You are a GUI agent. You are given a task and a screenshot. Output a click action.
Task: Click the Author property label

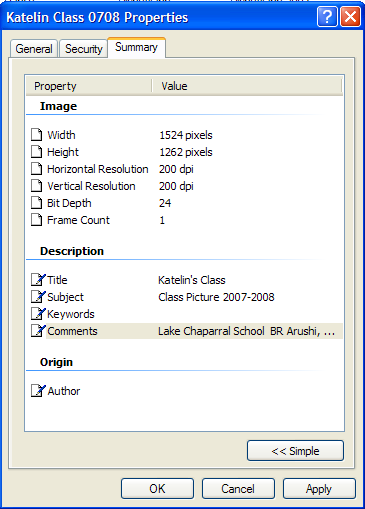(x=64, y=391)
